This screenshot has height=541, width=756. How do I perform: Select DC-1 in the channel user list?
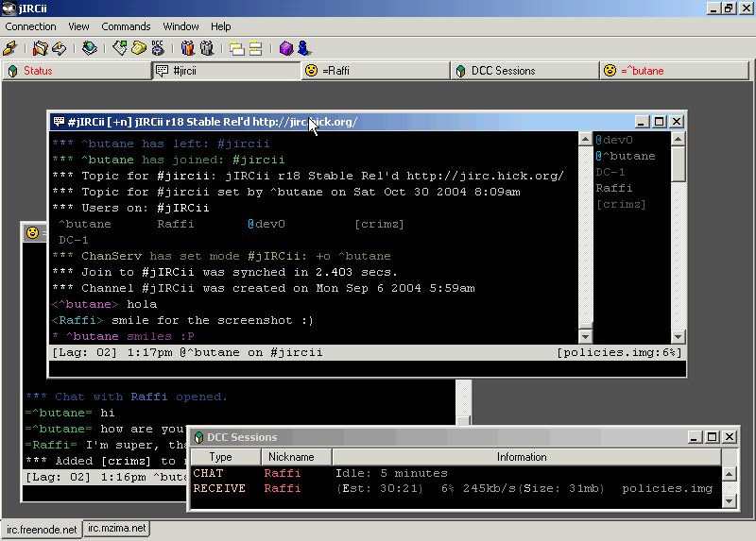tap(610, 172)
